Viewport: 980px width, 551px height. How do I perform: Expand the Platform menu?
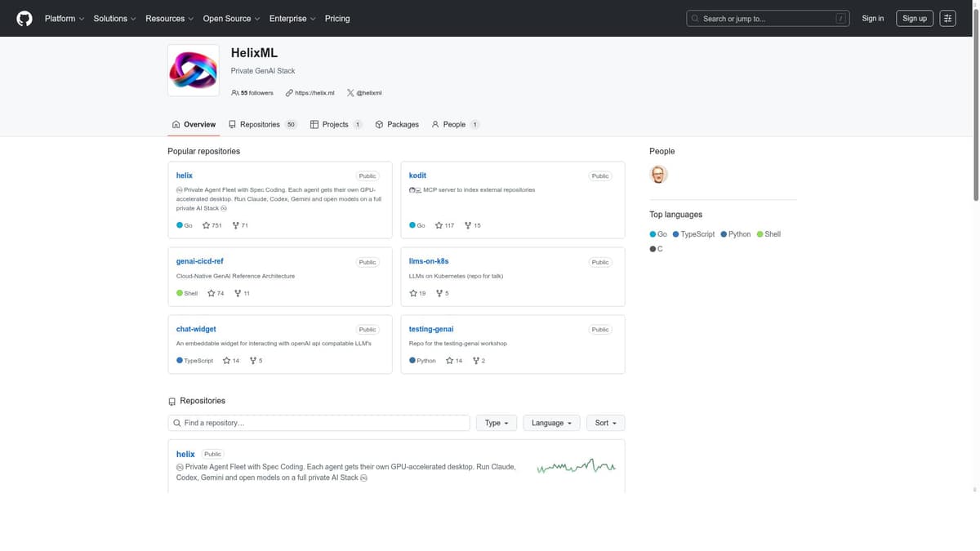(64, 18)
